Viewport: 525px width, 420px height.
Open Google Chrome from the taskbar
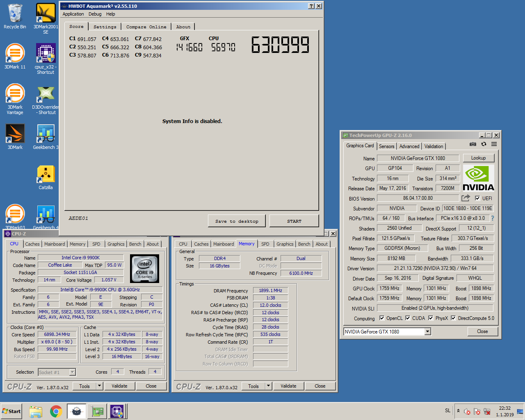(56, 411)
